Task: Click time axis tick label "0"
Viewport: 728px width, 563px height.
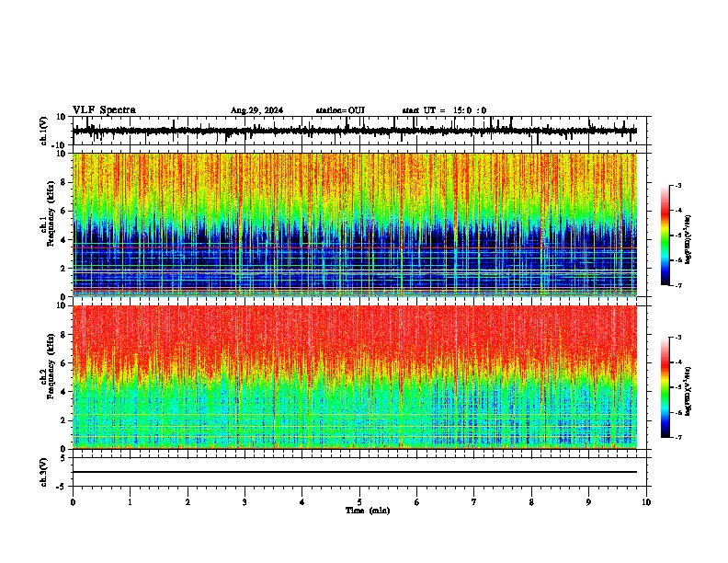Action: pyautogui.click(x=73, y=502)
